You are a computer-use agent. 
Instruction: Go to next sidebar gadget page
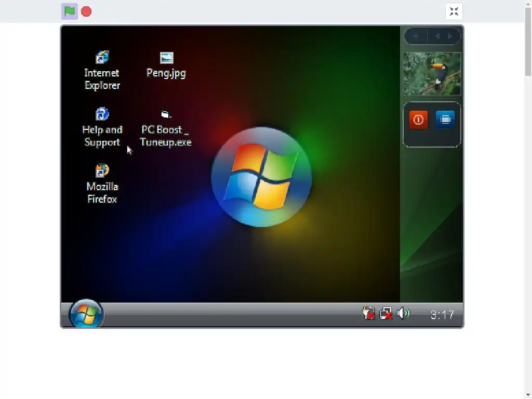coord(450,36)
